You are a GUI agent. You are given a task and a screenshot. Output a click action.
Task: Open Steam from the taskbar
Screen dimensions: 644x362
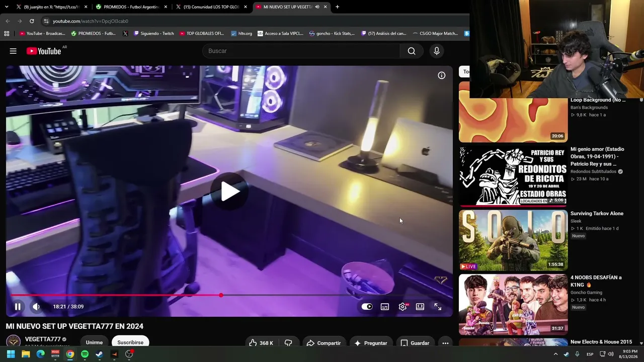coord(99,354)
